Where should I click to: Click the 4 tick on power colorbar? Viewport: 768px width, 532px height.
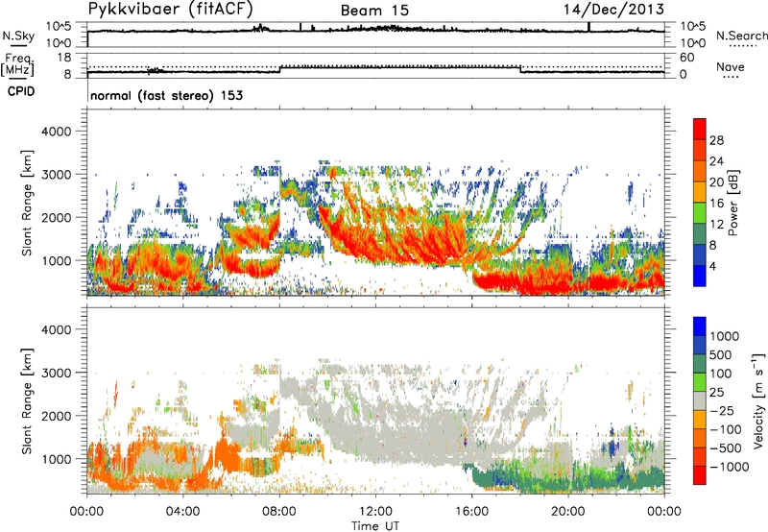(x=712, y=266)
